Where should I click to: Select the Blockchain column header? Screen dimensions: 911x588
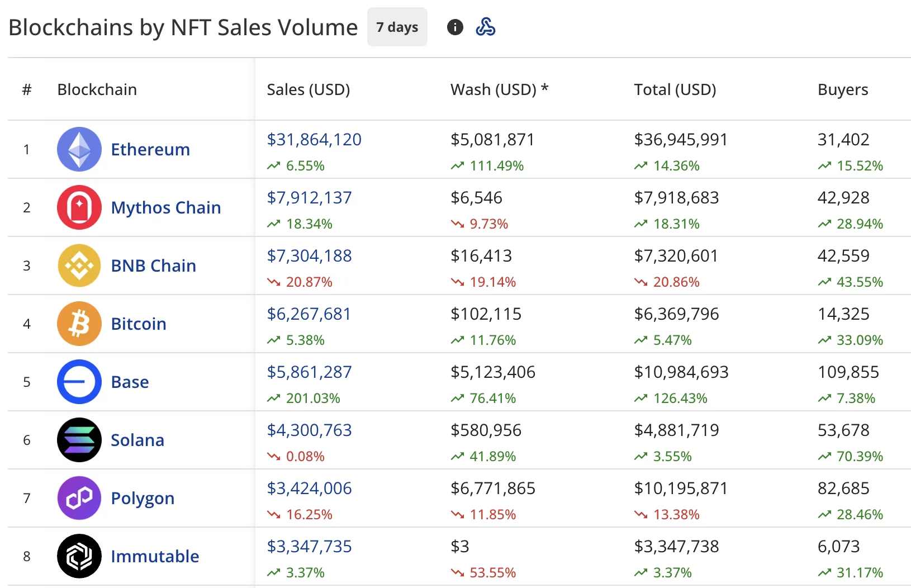[x=97, y=89]
